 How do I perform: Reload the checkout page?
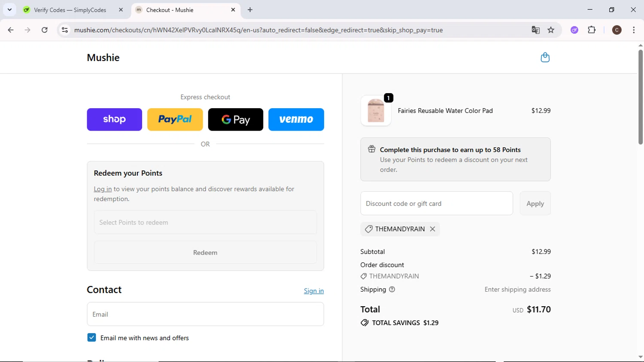pyautogui.click(x=45, y=30)
